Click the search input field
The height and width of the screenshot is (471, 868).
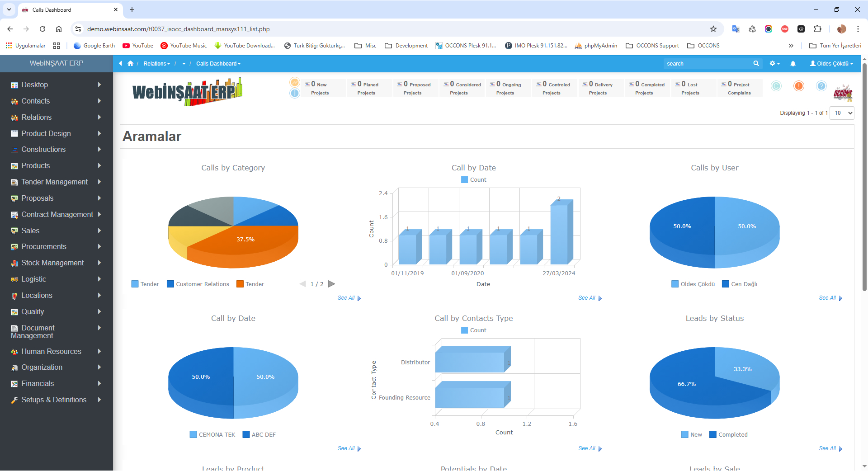pyautogui.click(x=707, y=64)
